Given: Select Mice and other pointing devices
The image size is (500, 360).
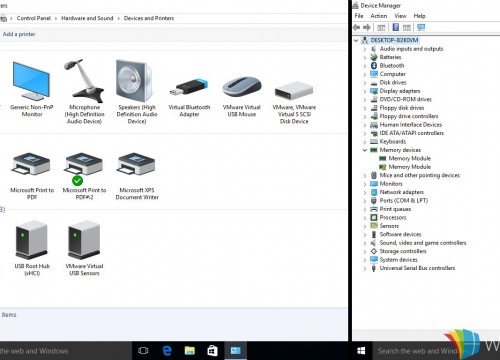Looking at the screenshot, I should pyautogui.click(x=420, y=175).
